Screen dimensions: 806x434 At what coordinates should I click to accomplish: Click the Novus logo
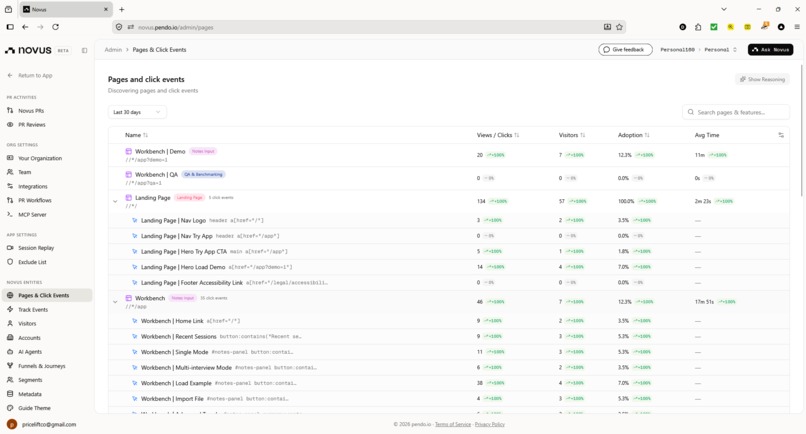click(28, 50)
